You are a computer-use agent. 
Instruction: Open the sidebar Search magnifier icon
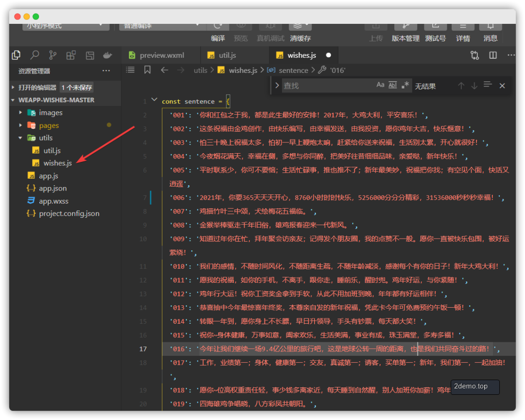pyautogui.click(x=35, y=55)
